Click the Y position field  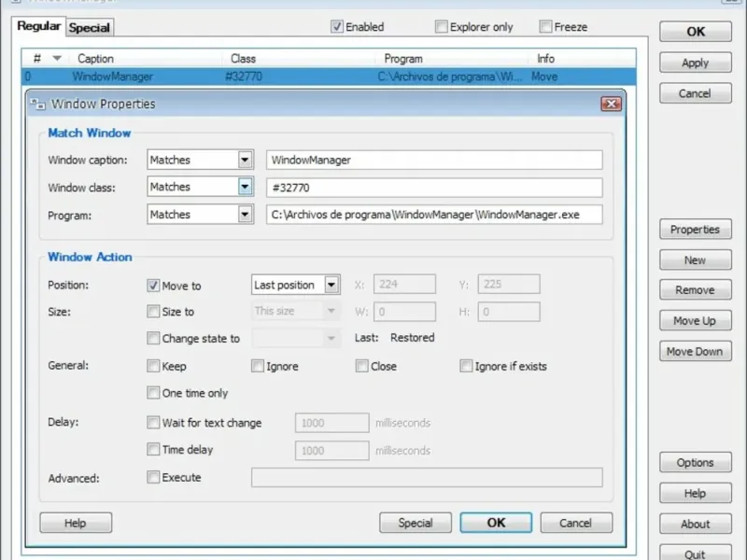509,284
